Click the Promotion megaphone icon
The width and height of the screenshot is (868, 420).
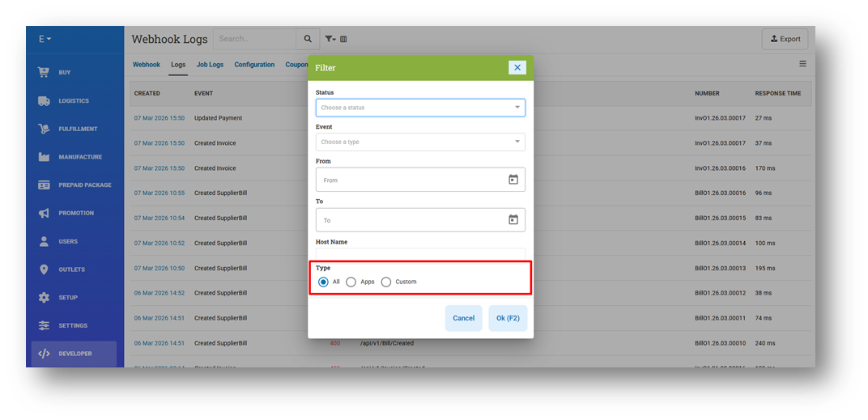pyautogui.click(x=44, y=213)
